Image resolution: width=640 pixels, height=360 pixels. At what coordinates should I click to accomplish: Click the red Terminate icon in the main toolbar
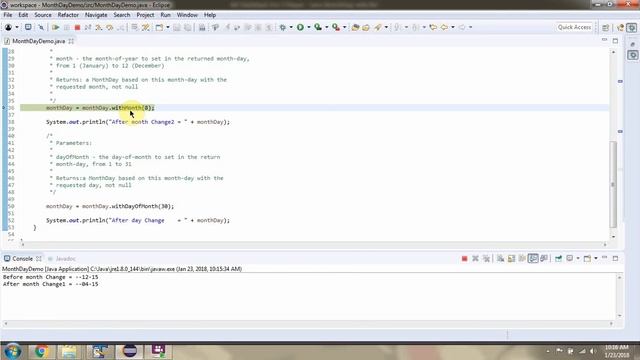(x=77, y=27)
